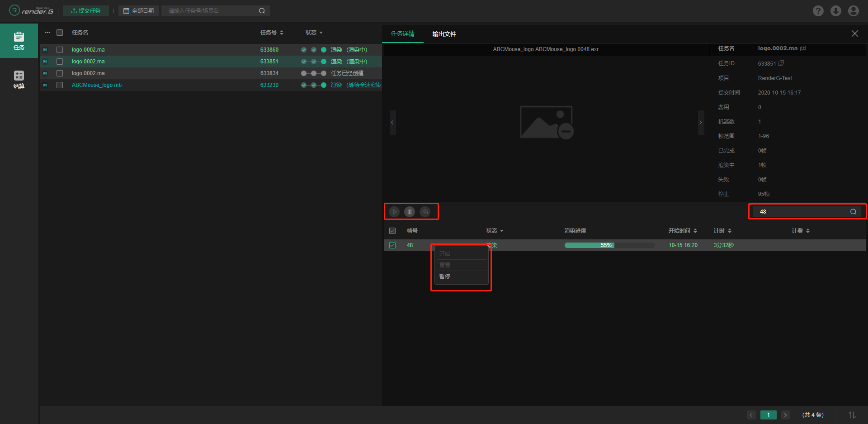Click the pause frame icon
The image size is (868, 424).
(x=410, y=212)
